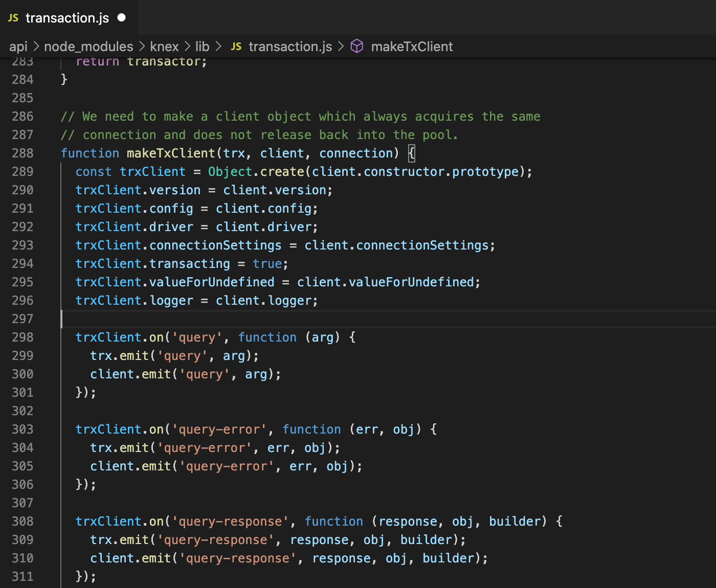This screenshot has height=588, width=716.
Task: Click 'return' keyword on line 283
Action: (97, 62)
